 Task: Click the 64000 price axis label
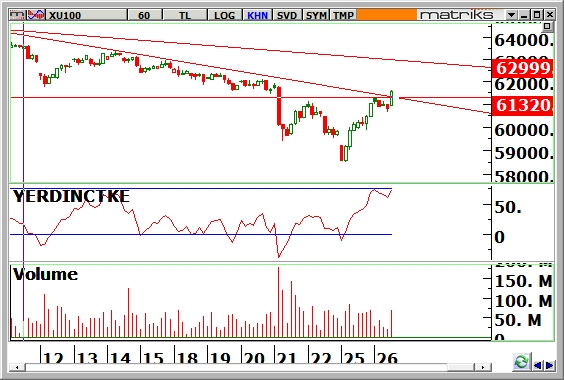(524, 40)
